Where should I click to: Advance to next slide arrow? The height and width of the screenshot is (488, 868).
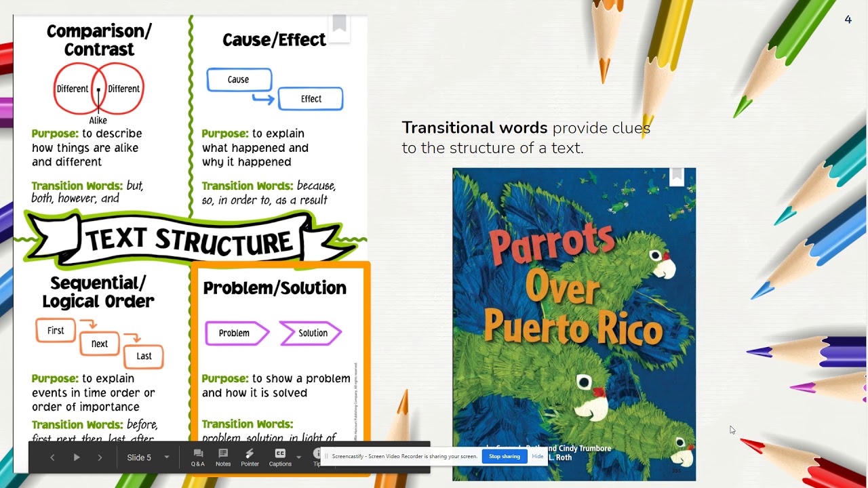click(100, 457)
